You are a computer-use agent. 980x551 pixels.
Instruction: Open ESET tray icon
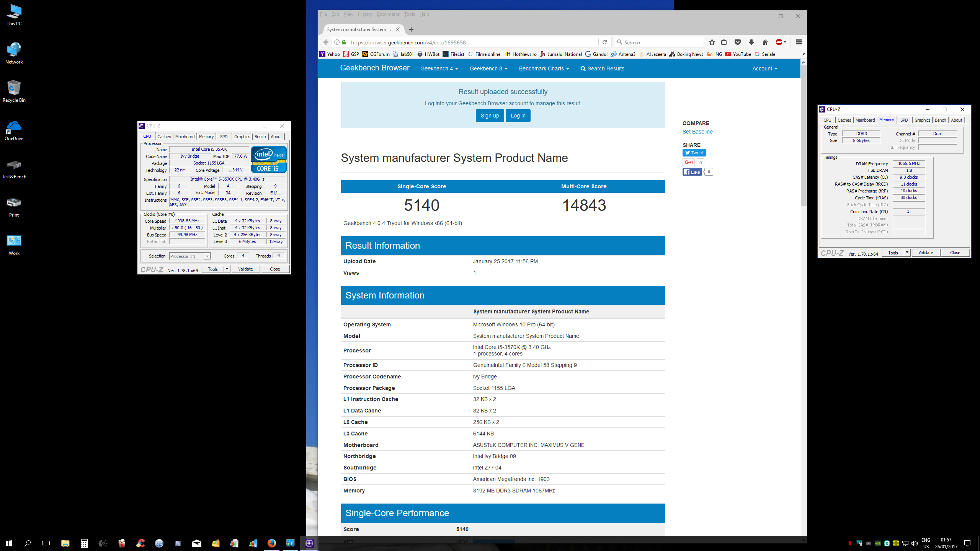pos(887,543)
